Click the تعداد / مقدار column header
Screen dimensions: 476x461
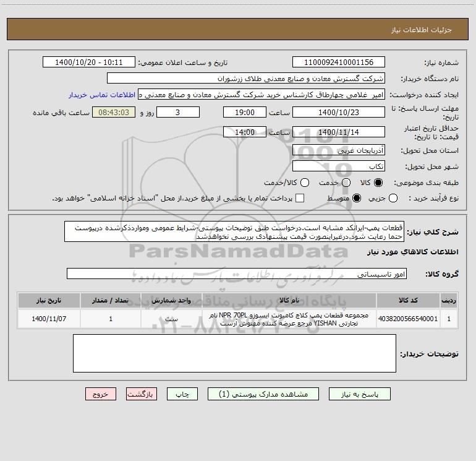[x=111, y=300]
